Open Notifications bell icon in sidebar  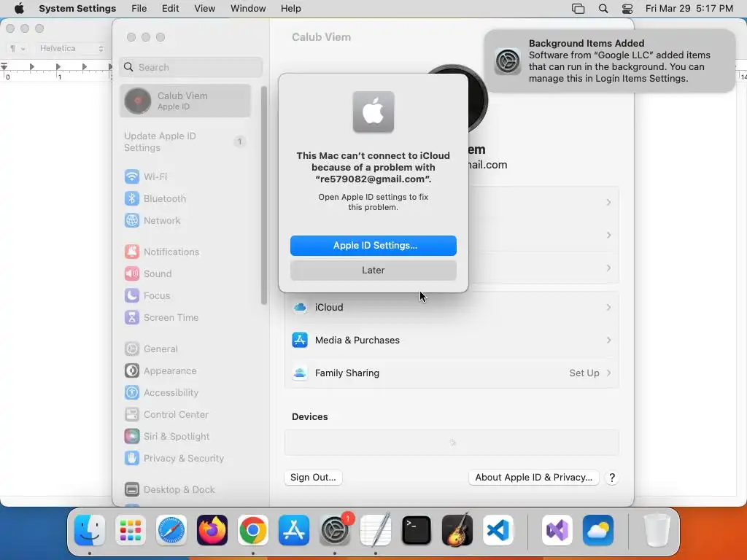[132, 252]
